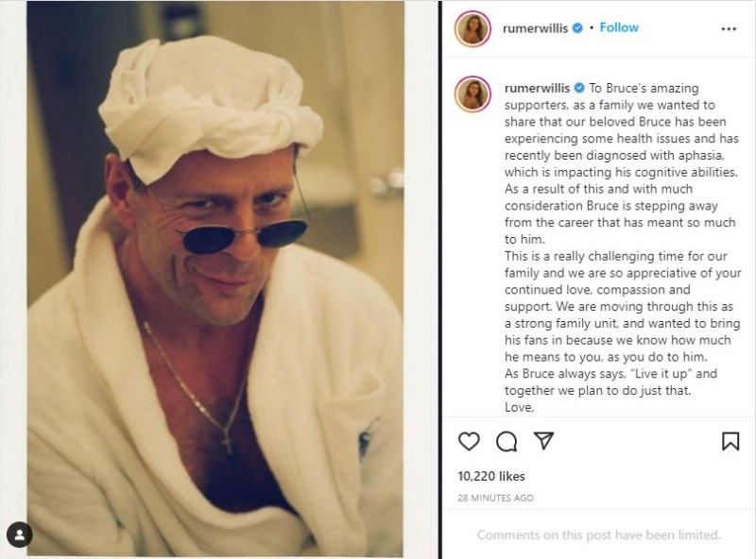Open rumerwillis username in the caption
756x559 pixels.
click(537, 88)
